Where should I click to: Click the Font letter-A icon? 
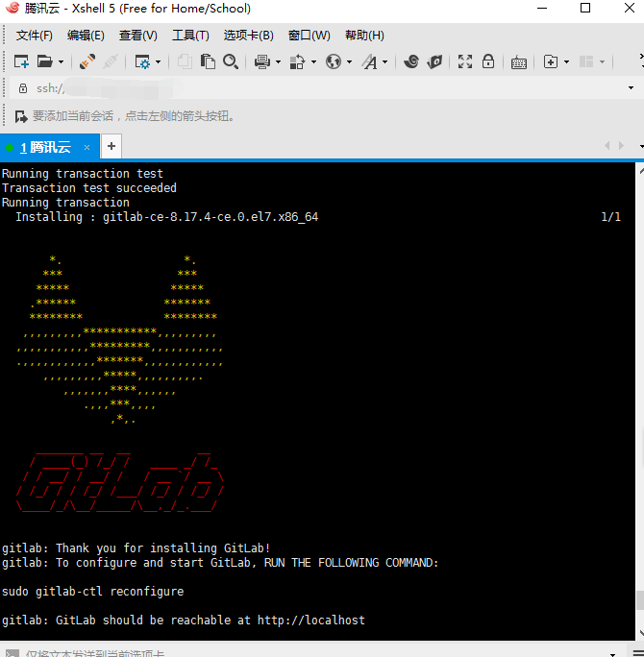click(x=370, y=62)
